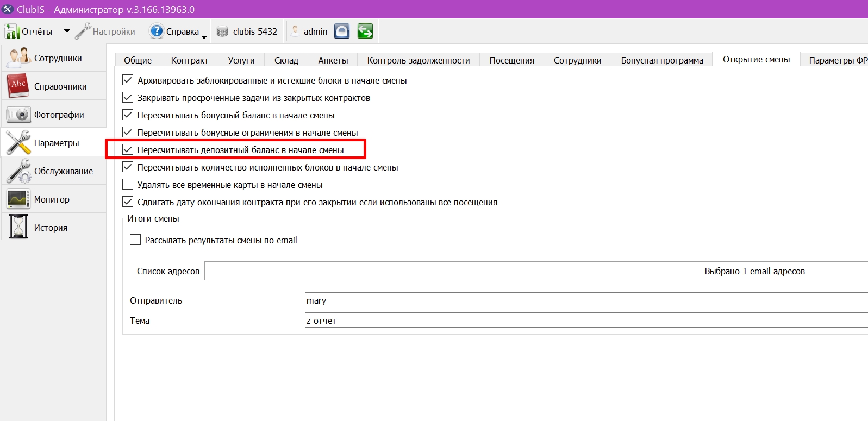This screenshot has width=868, height=421.
Task: Click the green switch-user arrows icon
Action: pos(365,32)
